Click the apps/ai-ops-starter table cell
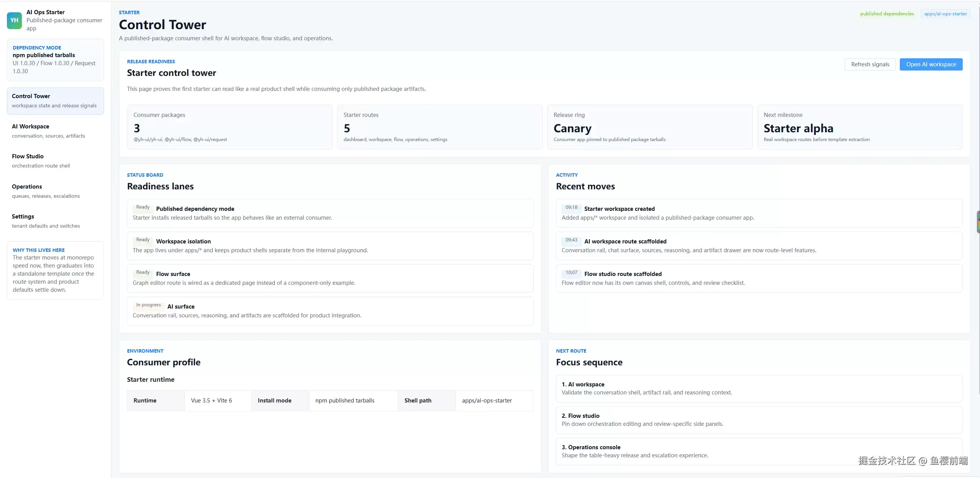980x478 pixels. [x=494, y=401]
